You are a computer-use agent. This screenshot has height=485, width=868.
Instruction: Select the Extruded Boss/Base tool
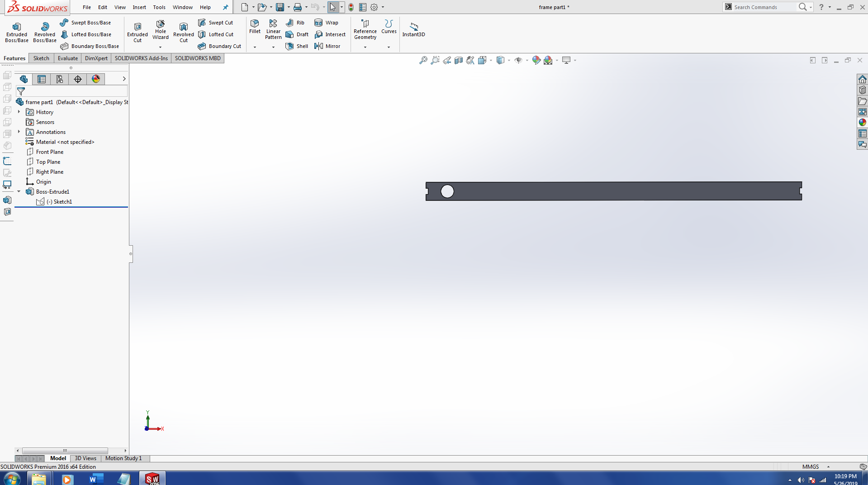coord(17,32)
